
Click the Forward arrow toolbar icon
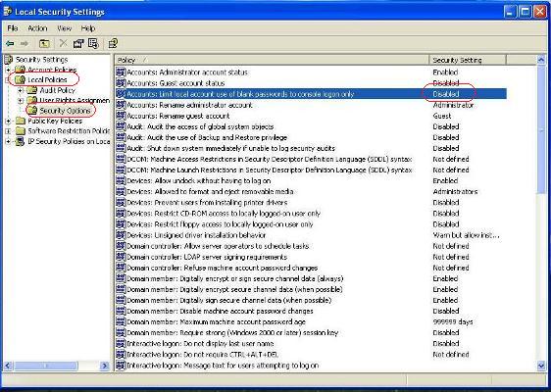[x=25, y=43]
